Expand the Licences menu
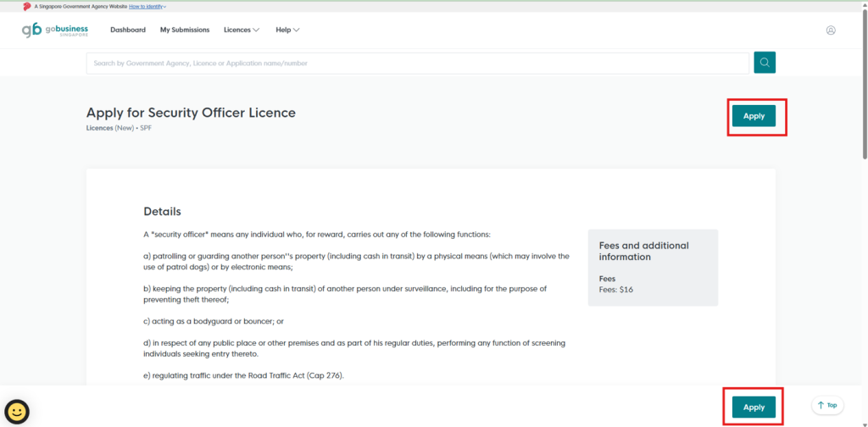The height and width of the screenshot is (427, 868). 242,30
